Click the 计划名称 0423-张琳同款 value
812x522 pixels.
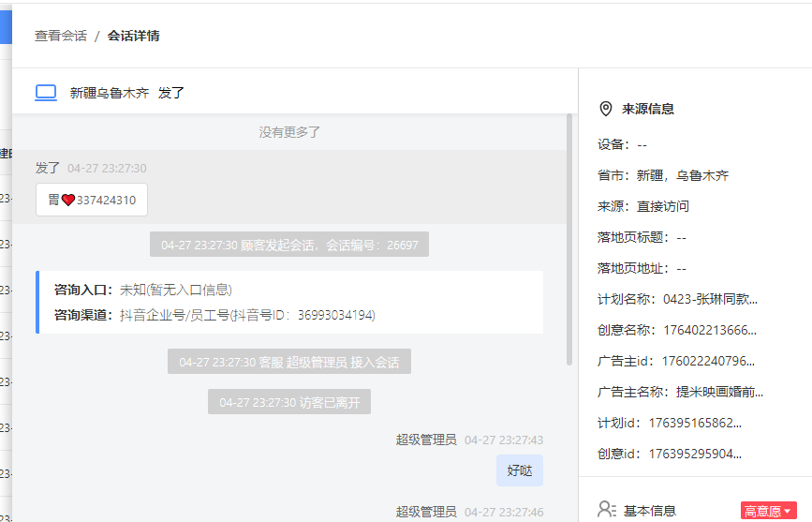coord(710,299)
